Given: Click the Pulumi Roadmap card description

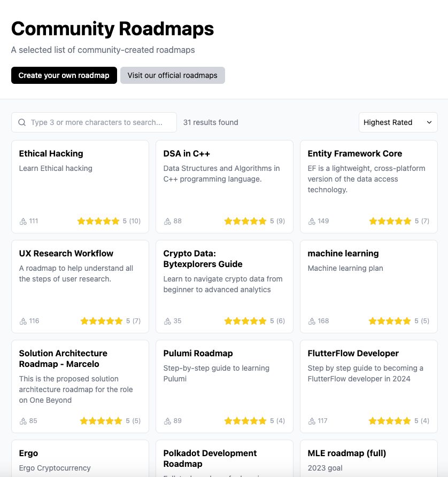Looking at the screenshot, I should (216, 373).
